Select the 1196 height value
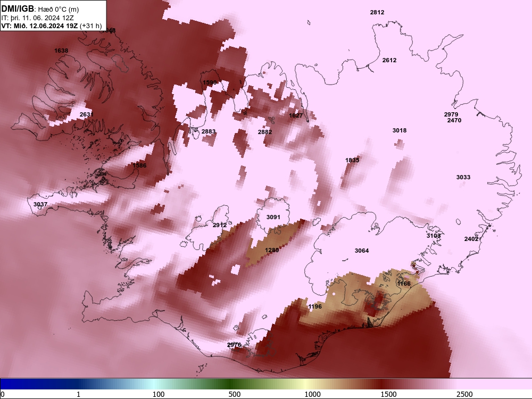The width and height of the screenshot is (532, 399). click(314, 306)
